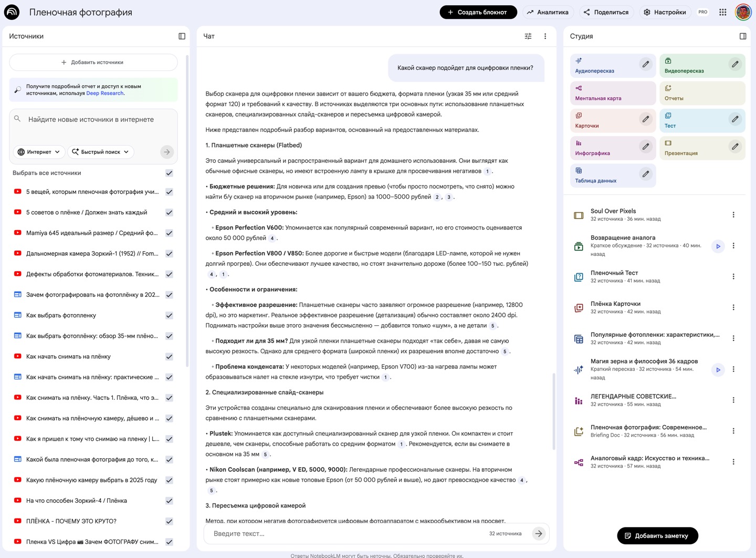Play 'Магия зерна и философия 36 кадров'
This screenshot has height=558, width=756.
[x=718, y=370]
